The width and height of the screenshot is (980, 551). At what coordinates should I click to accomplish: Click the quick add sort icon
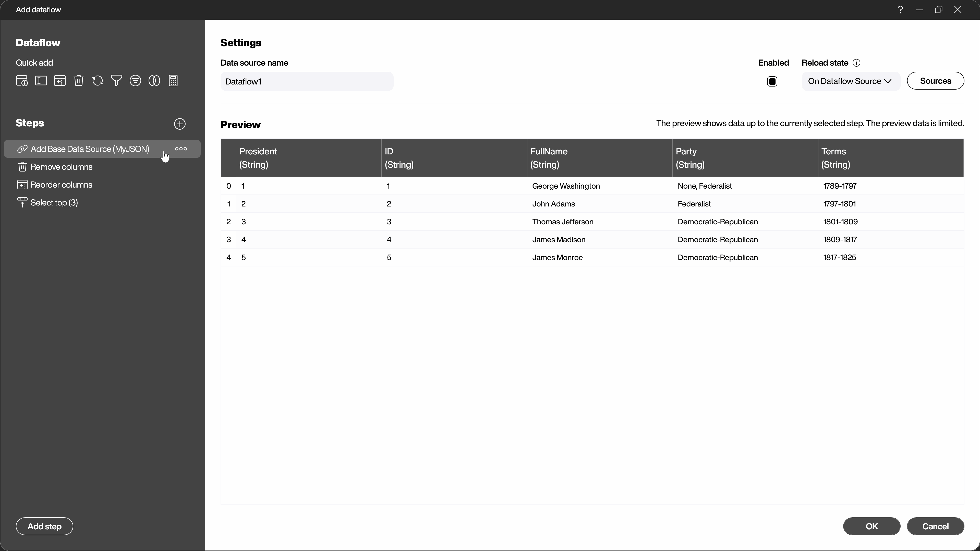pos(136,81)
